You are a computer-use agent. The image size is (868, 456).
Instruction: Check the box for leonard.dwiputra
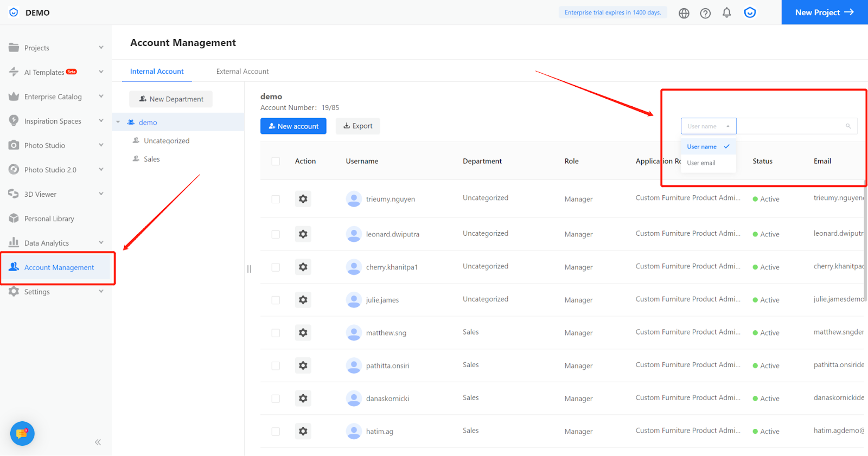(x=276, y=234)
